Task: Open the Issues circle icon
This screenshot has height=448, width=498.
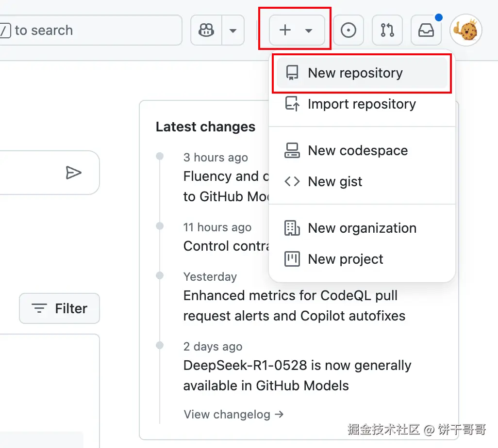Action: [349, 31]
